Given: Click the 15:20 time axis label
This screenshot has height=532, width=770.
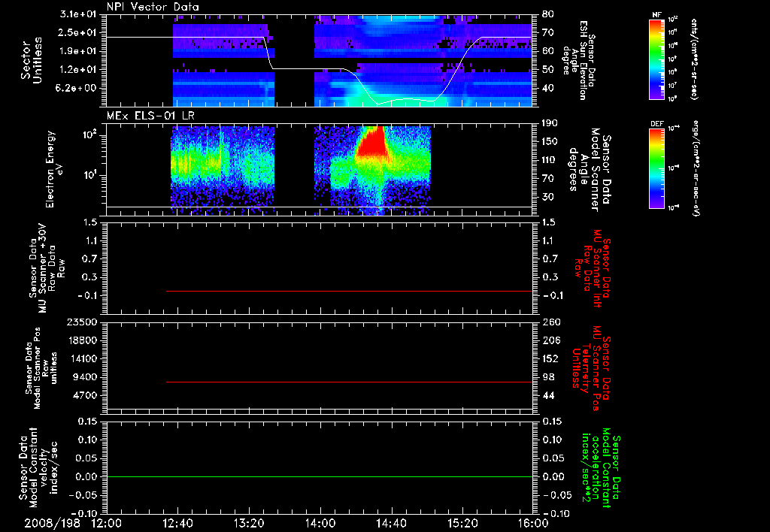Looking at the screenshot, I should tap(462, 523).
